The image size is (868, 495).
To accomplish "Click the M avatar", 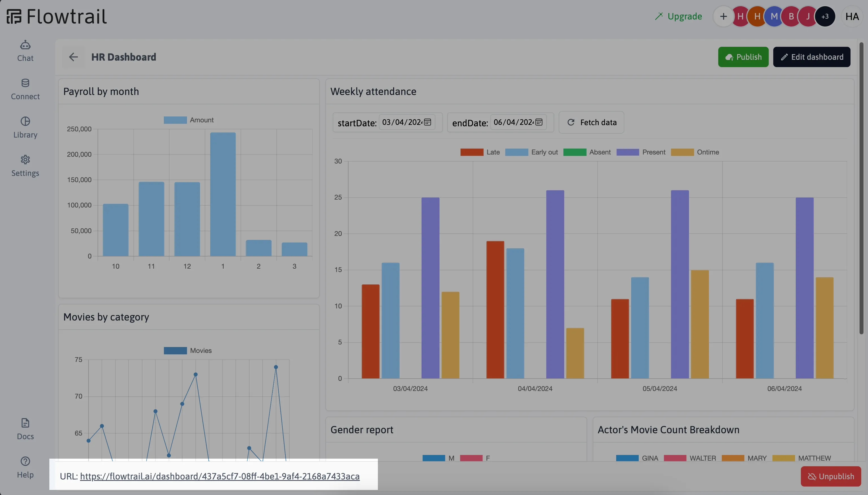I will [774, 16].
